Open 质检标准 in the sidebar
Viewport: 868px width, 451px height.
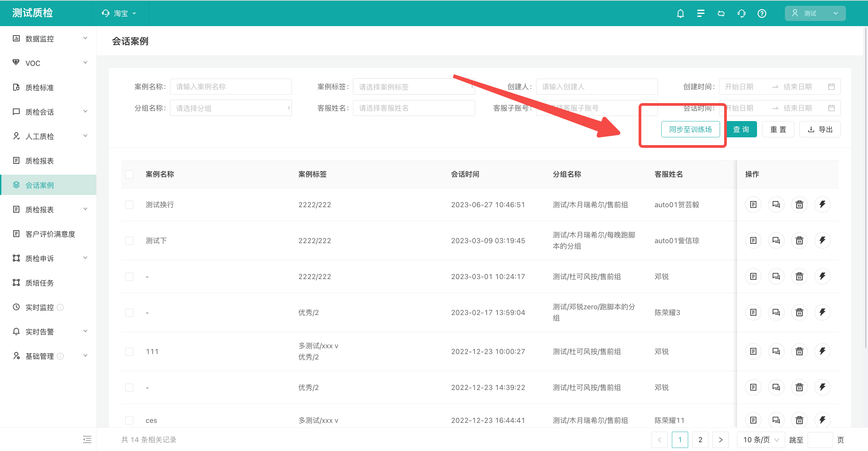pyautogui.click(x=49, y=87)
